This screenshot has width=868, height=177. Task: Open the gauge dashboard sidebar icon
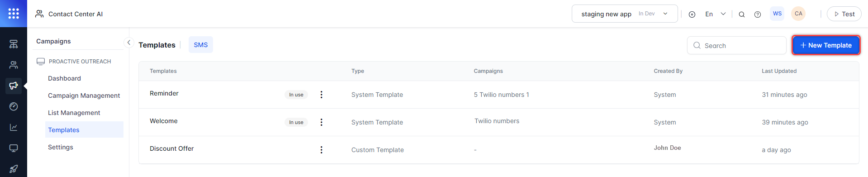(14, 106)
